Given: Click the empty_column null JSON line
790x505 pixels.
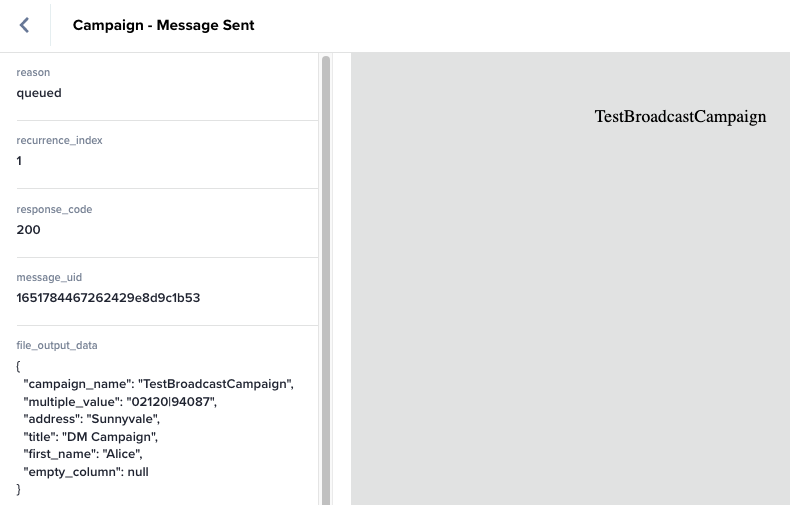Looking at the screenshot, I should click(x=86, y=472).
